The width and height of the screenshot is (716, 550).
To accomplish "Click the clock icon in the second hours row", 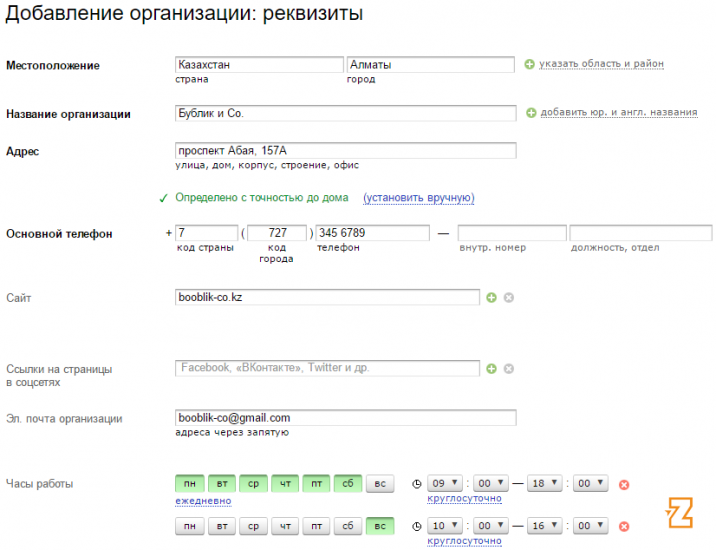I will click(x=416, y=526).
